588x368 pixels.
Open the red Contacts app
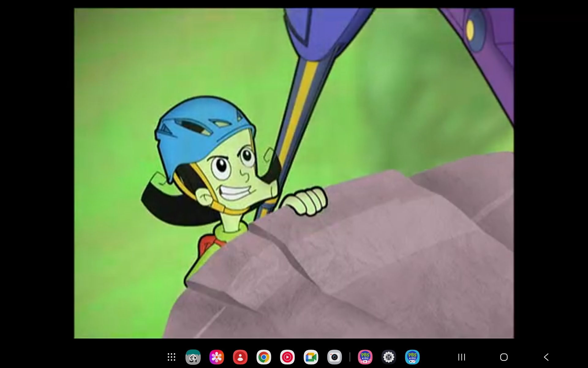tap(240, 357)
